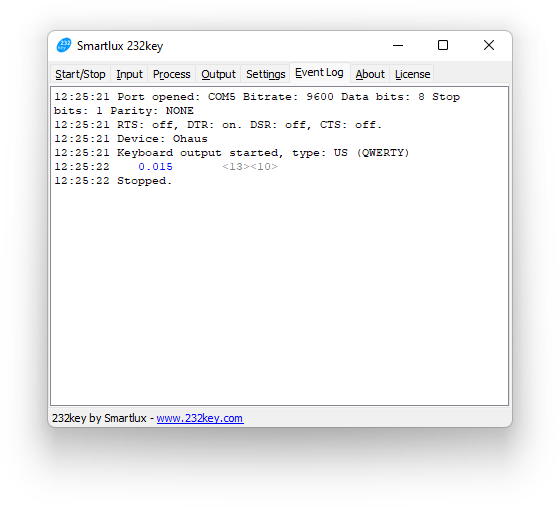560x507 pixels.
Task: Select the Settings tab
Action: coord(265,74)
